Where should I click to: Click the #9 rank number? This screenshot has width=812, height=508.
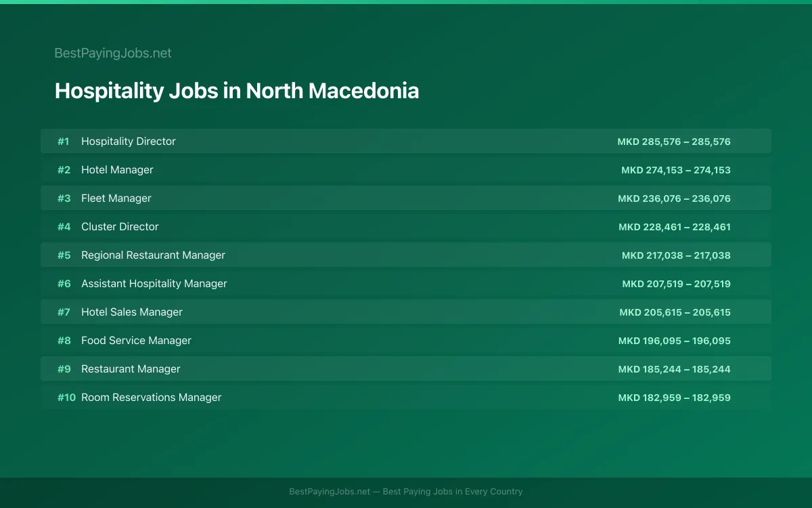64,368
